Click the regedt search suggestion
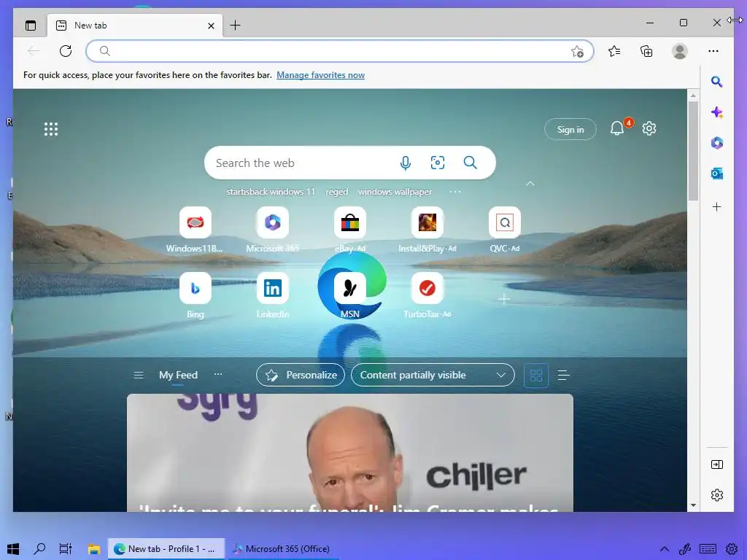Screen dimensions: 747x560 337,192
